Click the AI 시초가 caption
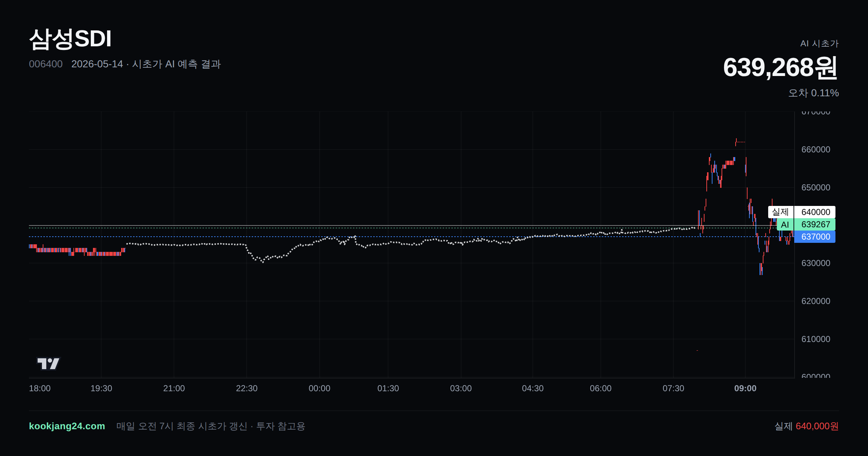Viewport: 868px width, 456px height. pyautogui.click(x=819, y=43)
